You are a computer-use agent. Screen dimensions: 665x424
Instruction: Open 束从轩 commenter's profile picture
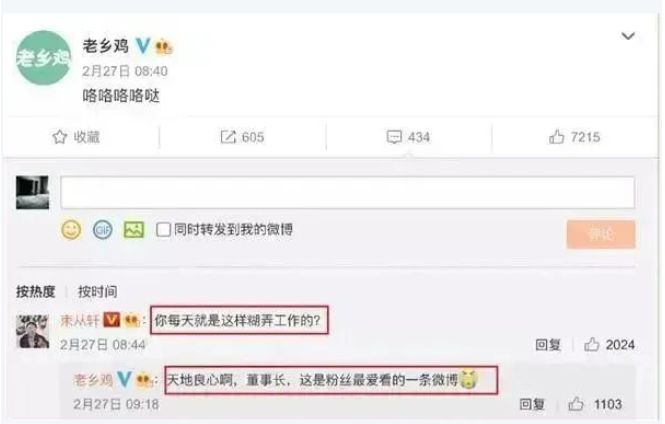[32, 331]
